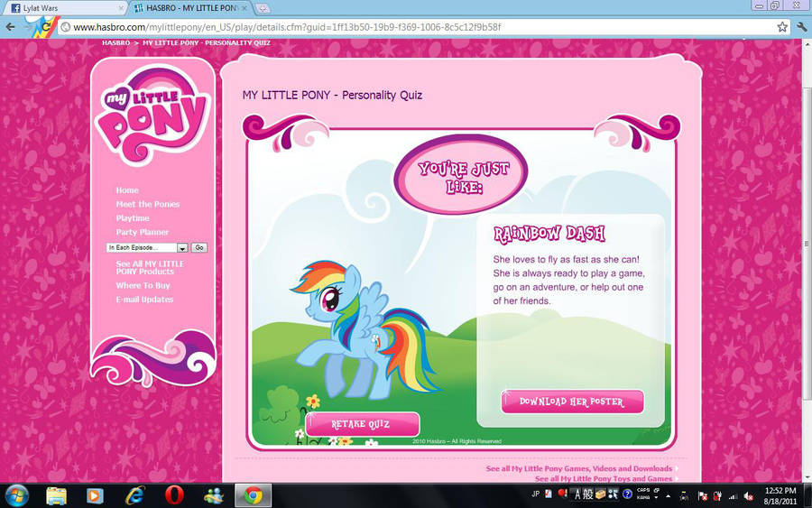The image size is (812, 508).
Task: Open Windows Live Messenger taskbar icon
Action: 213,496
